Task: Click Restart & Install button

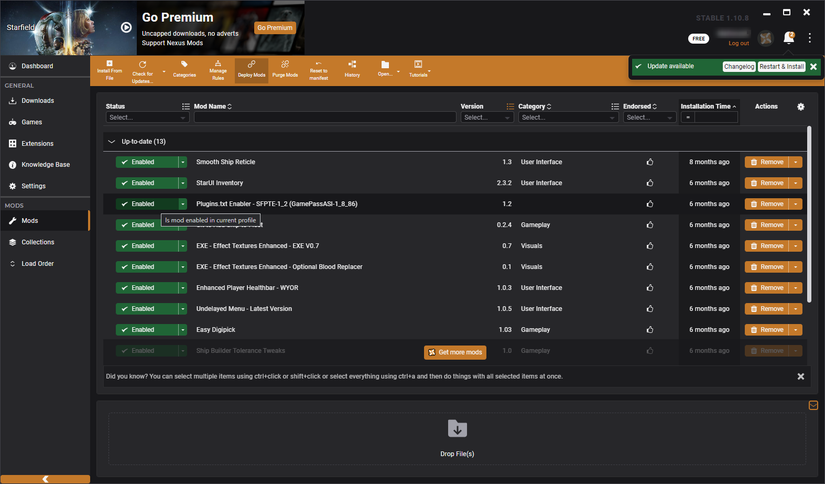Action: tap(781, 67)
